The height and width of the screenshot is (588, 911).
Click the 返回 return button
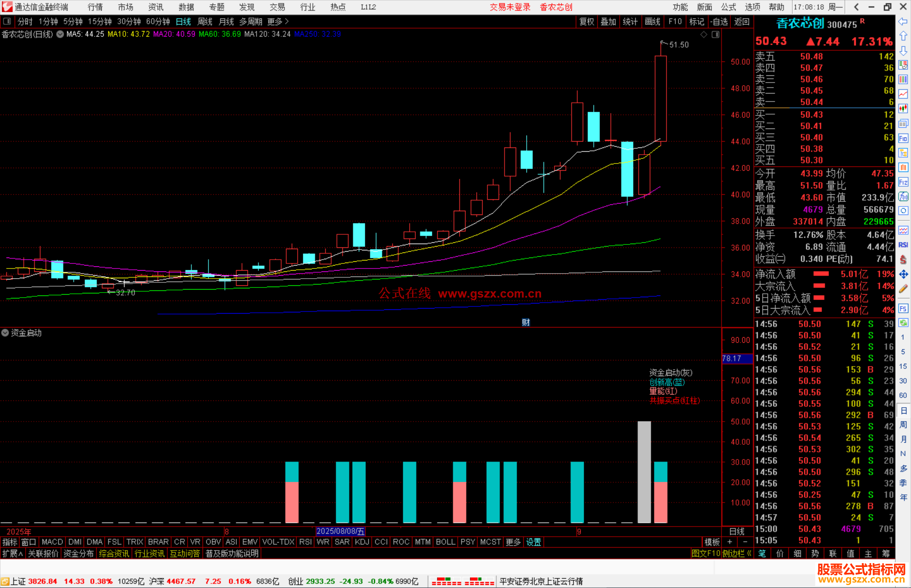point(742,21)
